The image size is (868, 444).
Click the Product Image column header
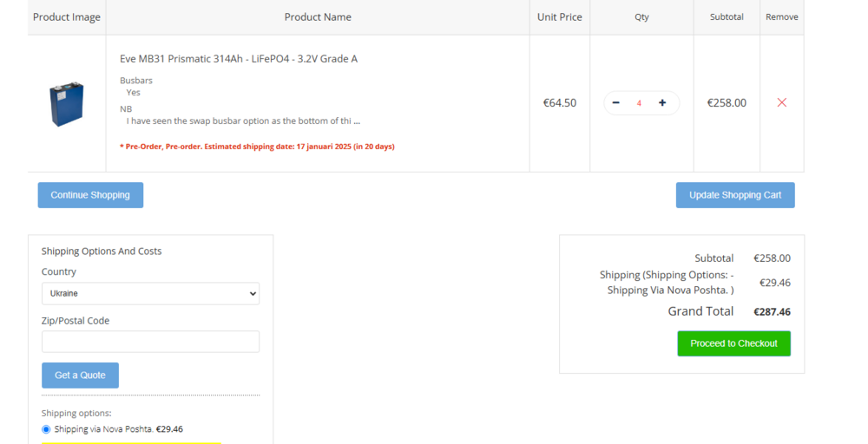click(67, 17)
